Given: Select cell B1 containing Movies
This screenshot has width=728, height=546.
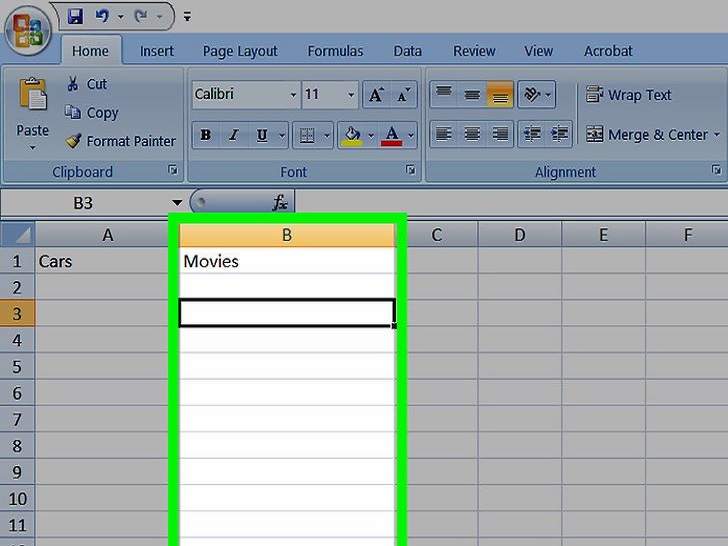Looking at the screenshot, I should 287,261.
